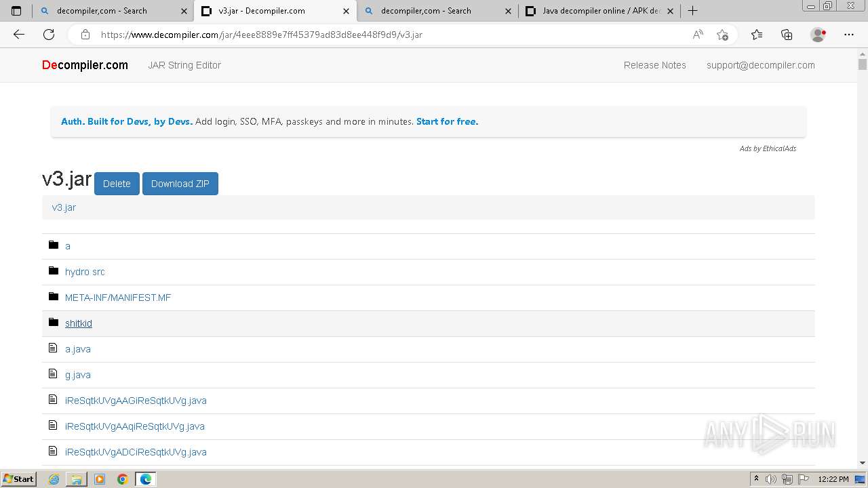Open a new tab with plus icon

click(x=692, y=11)
